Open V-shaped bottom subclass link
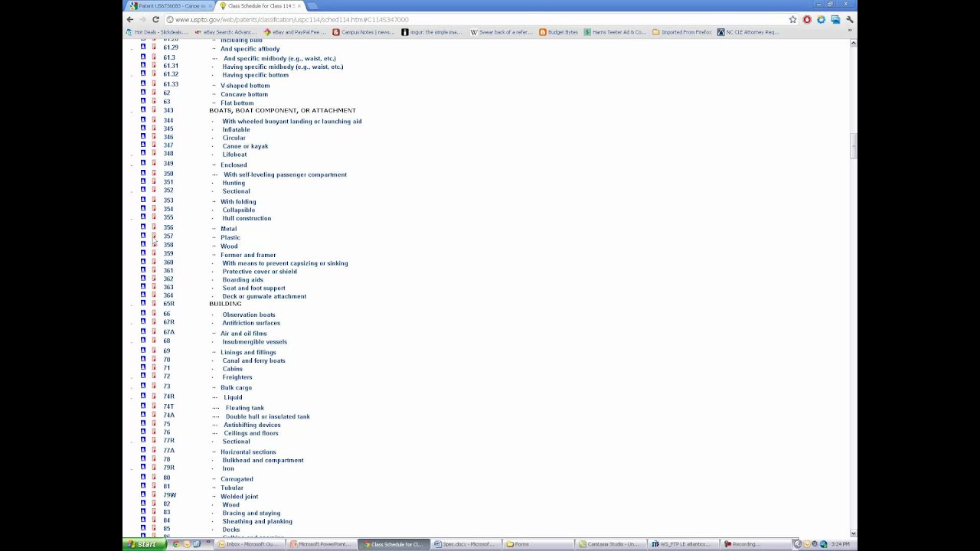 (x=245, y=86)
